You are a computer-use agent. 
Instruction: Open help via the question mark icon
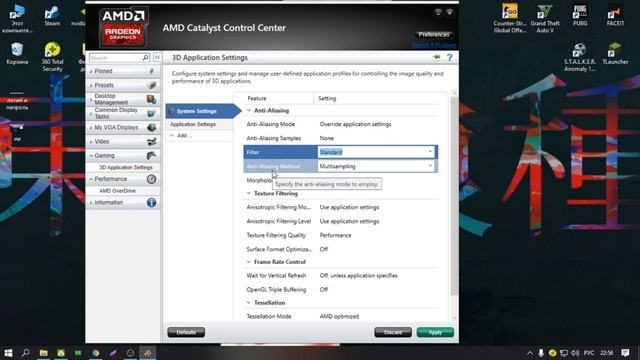coord(449,58)
